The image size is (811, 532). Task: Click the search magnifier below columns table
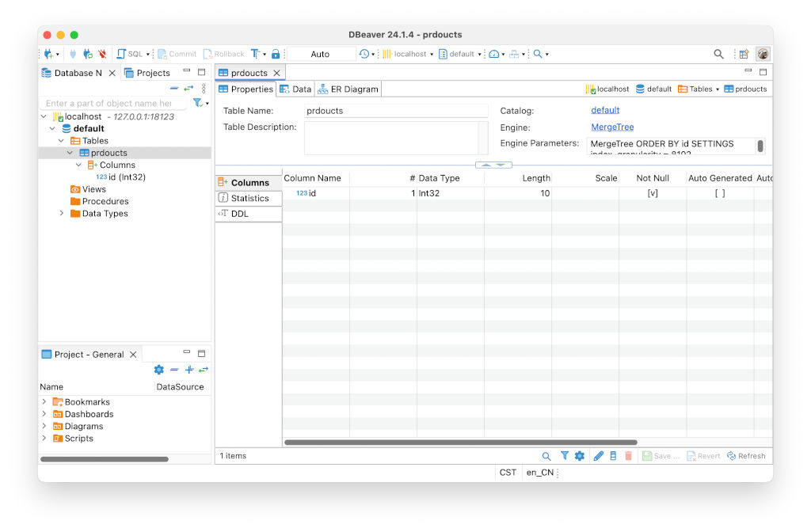pos(546,456)
